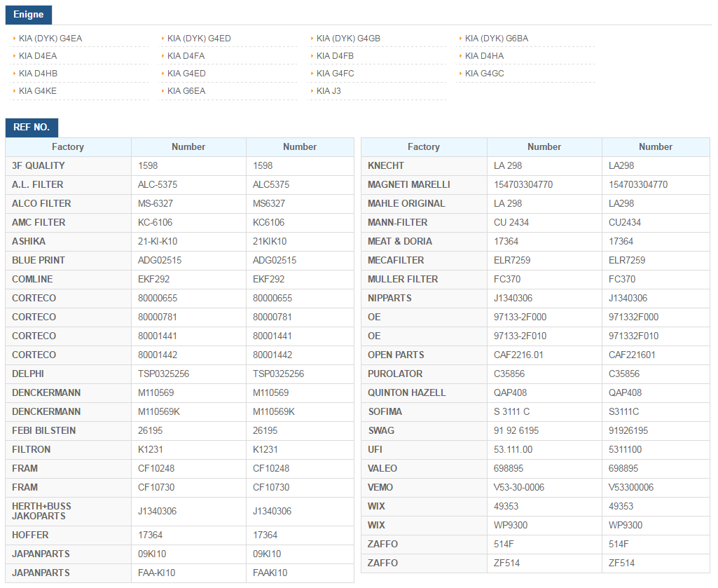This screenshot has height=588, width=718.
Task: Select the 21-KI-K10 reference number
Action: tap(158, 242)
